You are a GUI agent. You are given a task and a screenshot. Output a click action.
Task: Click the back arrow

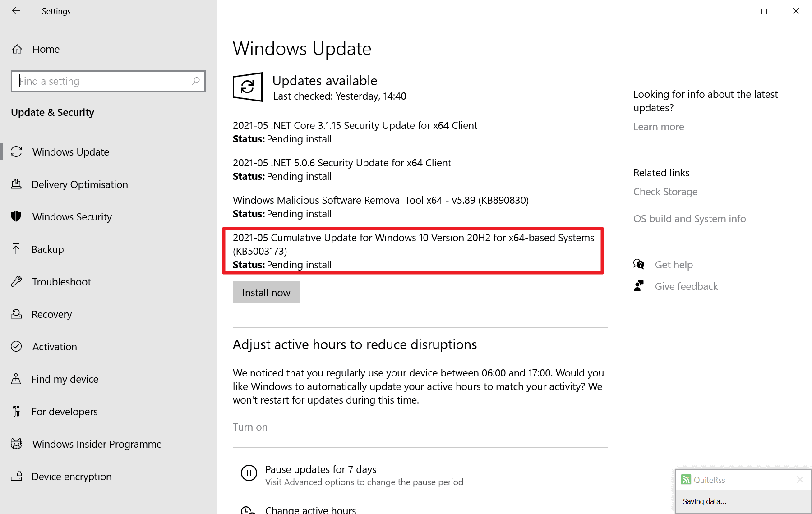[x=16, y=11]
